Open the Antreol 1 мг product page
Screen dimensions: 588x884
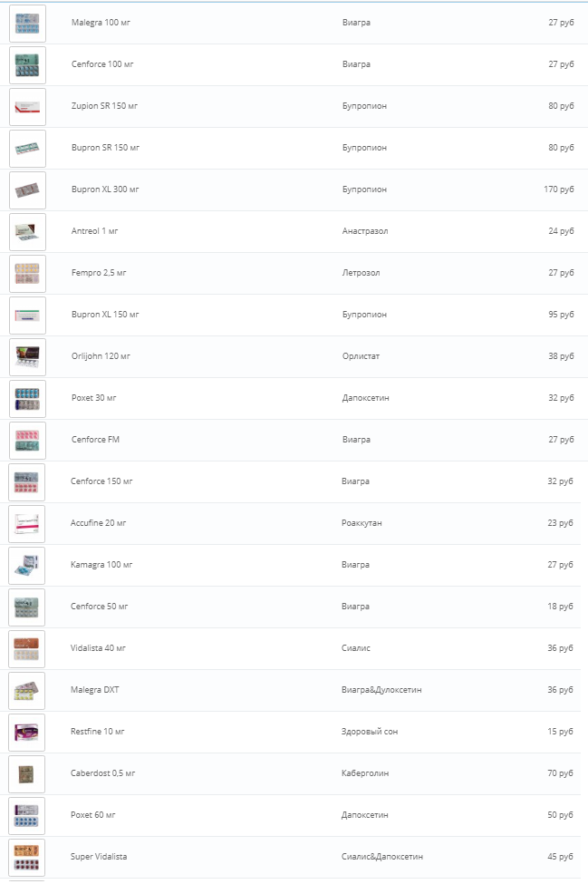(x=93, y=231)
